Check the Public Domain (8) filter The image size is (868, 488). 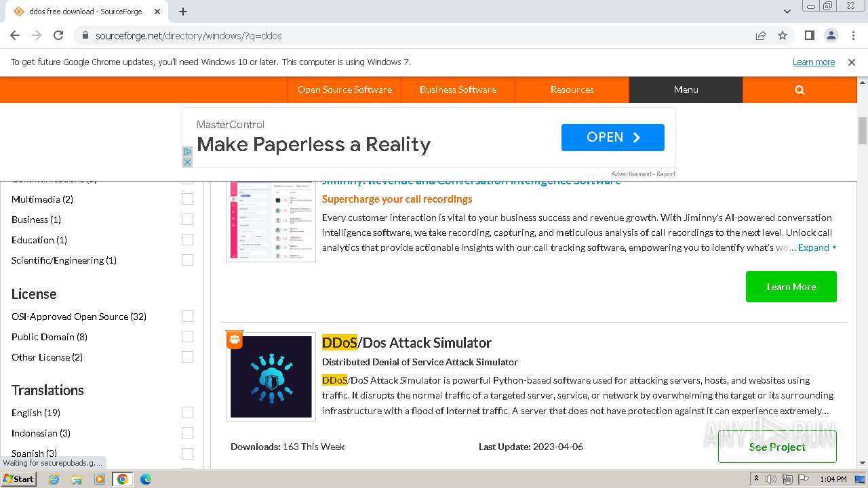tap(187, 337)
